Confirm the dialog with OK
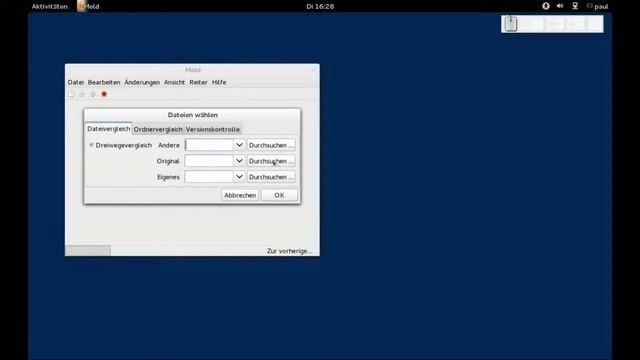The height and width of the screenshot is (360, 640). coord(279,195)
